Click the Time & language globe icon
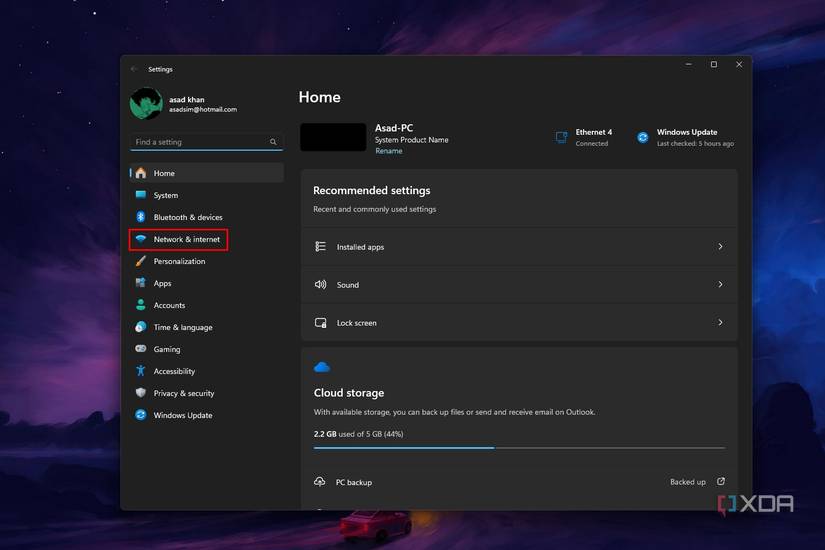Screen dimensions: 825x550 [140, 327]
